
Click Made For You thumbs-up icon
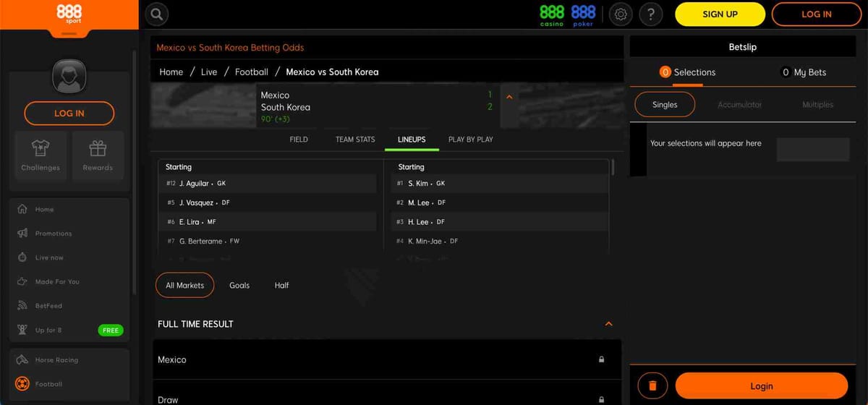point(22,281)
